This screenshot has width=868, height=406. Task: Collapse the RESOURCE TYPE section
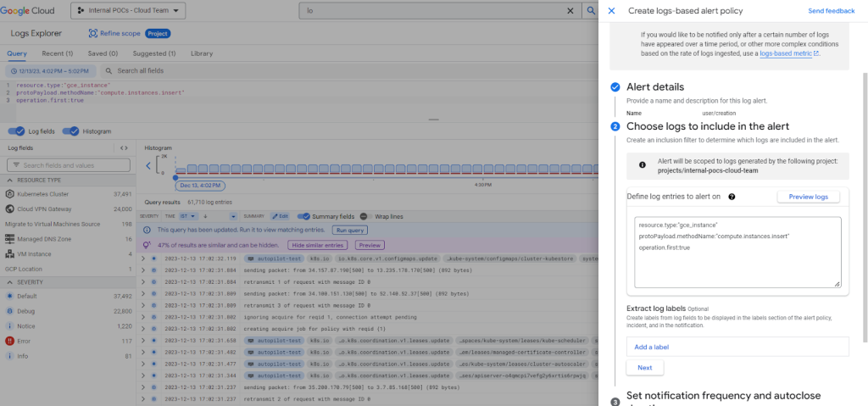point(10,180)
